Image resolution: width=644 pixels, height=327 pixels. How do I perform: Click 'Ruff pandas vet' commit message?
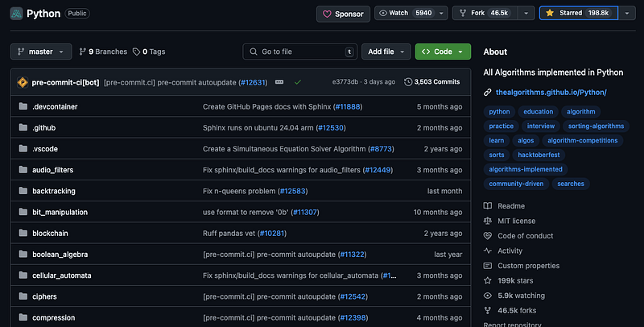[x=229, y=234]
